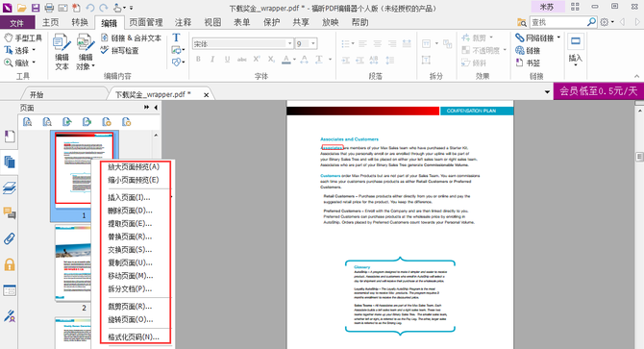
Task: Expand the Insert (插入) dropdown
Action: click(x=576, y=51)
